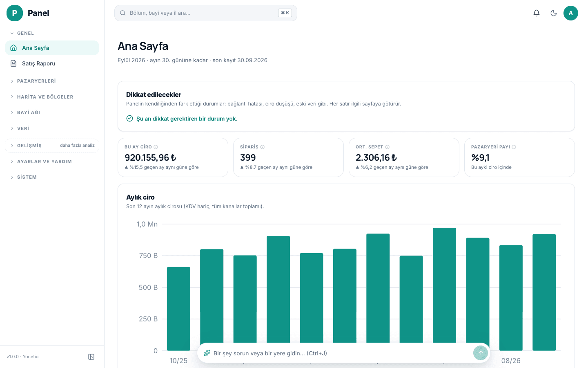
Task: Focus the Bir şey sorun assistant input
Action: pos(342,353)
